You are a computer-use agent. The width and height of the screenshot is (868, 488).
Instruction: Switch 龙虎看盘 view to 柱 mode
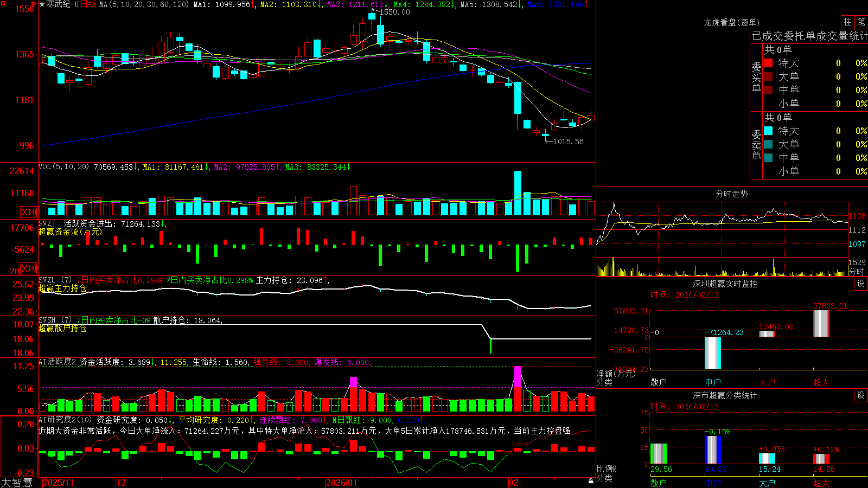[847, 22]
